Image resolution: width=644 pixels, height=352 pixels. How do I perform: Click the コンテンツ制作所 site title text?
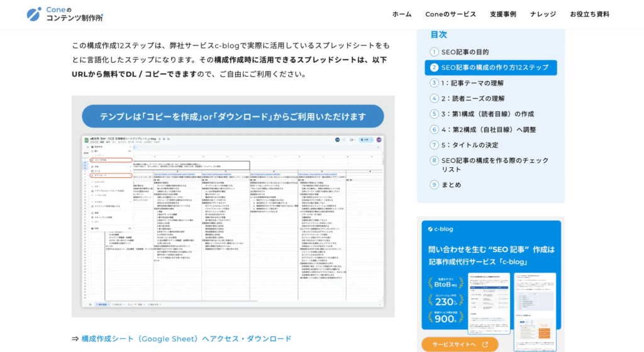click(x=74, y=18)
